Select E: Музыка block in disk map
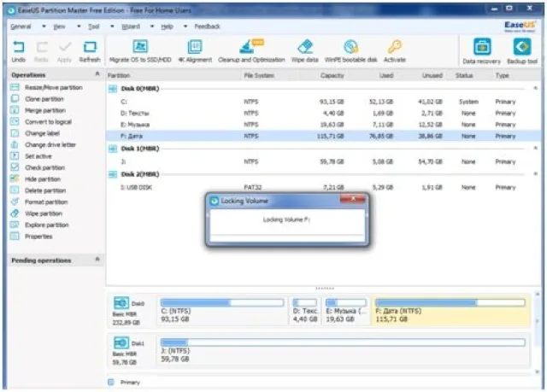 345,310
